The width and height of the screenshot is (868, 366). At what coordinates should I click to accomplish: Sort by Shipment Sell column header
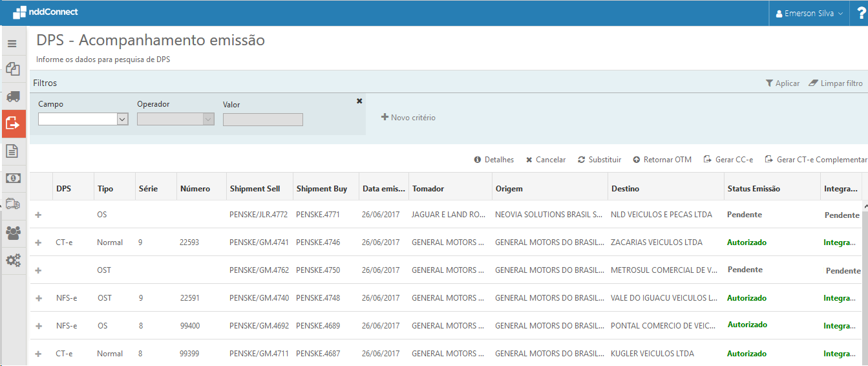point(255,189)
